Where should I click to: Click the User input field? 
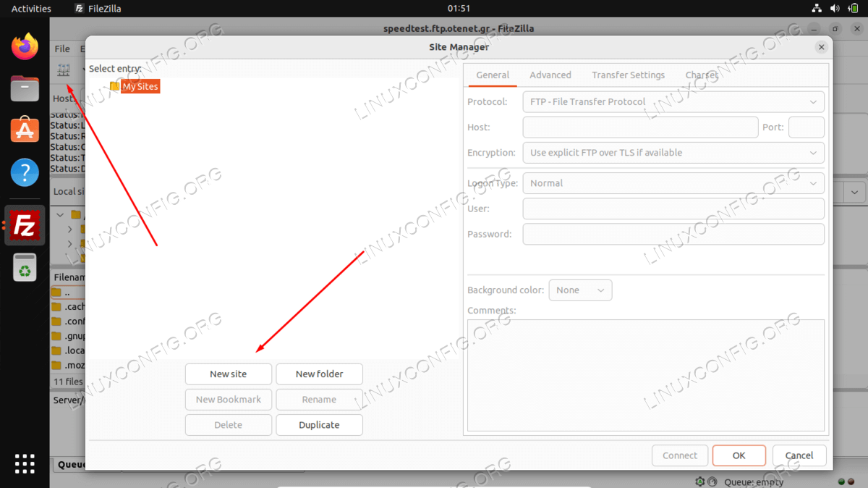[x=673, y=209]
